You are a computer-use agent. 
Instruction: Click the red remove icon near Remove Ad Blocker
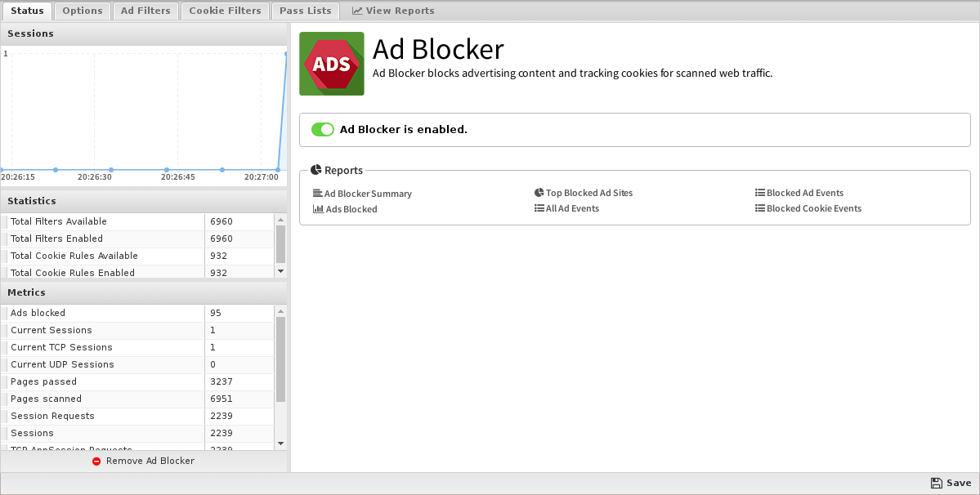point(96,462)
